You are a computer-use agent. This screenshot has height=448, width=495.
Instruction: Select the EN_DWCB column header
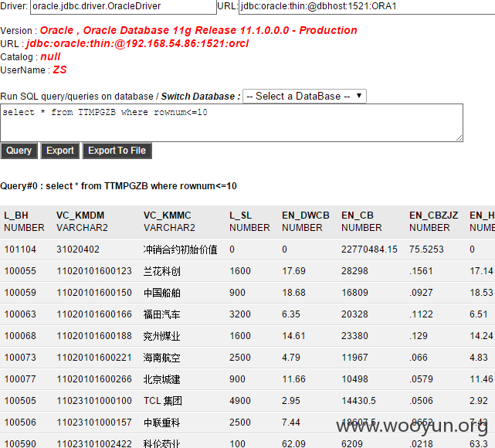(x=306, y=216)
